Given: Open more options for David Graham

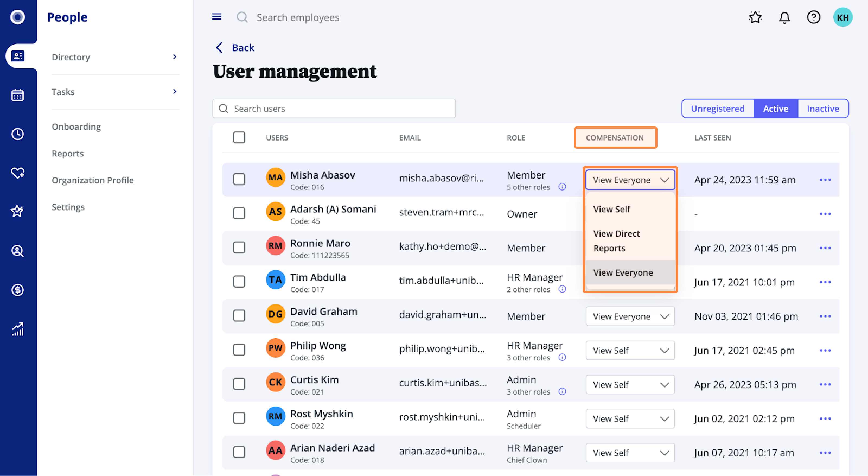Looking at the screenshot, I should [825, 316].
